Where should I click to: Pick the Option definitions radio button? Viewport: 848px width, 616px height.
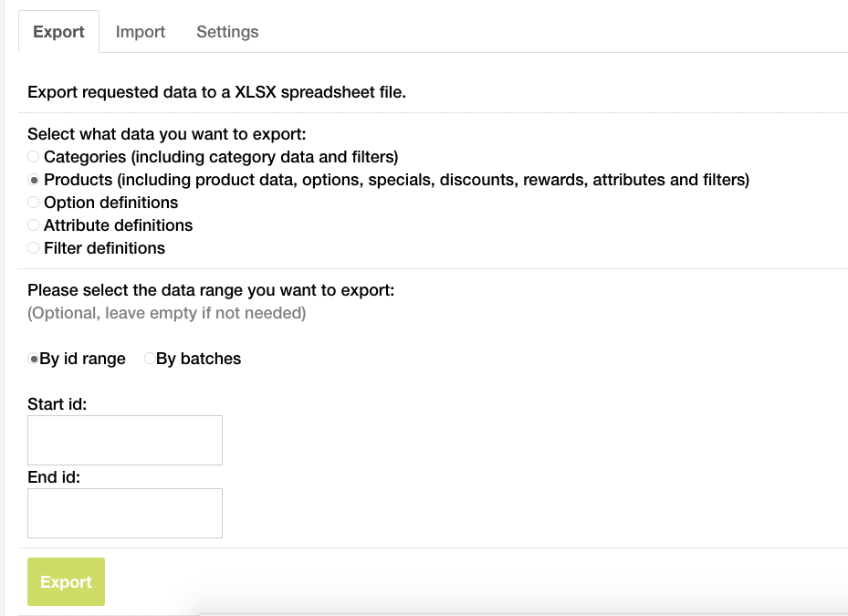pos(34,203)
